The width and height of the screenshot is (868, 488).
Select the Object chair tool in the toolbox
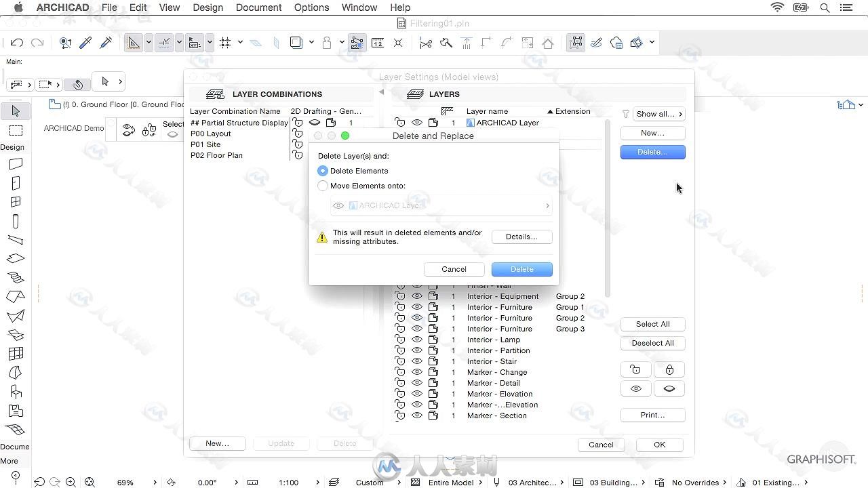coord(16,391)
